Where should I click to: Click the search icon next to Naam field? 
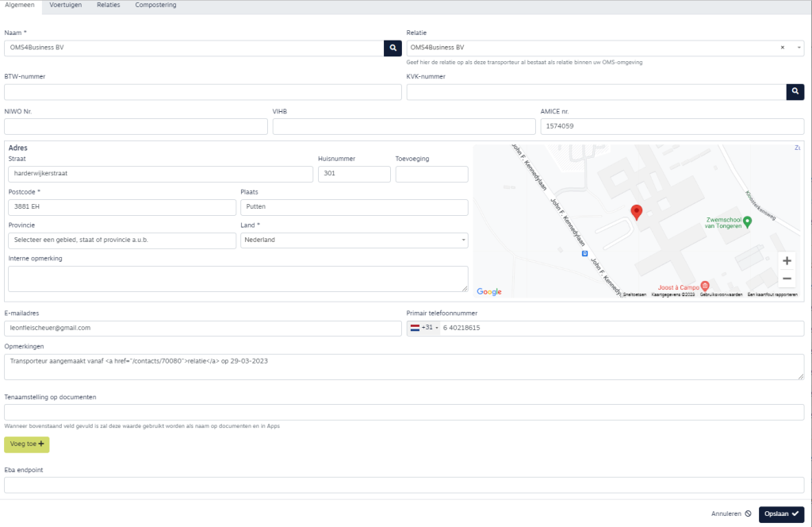(x=393, y=48)
